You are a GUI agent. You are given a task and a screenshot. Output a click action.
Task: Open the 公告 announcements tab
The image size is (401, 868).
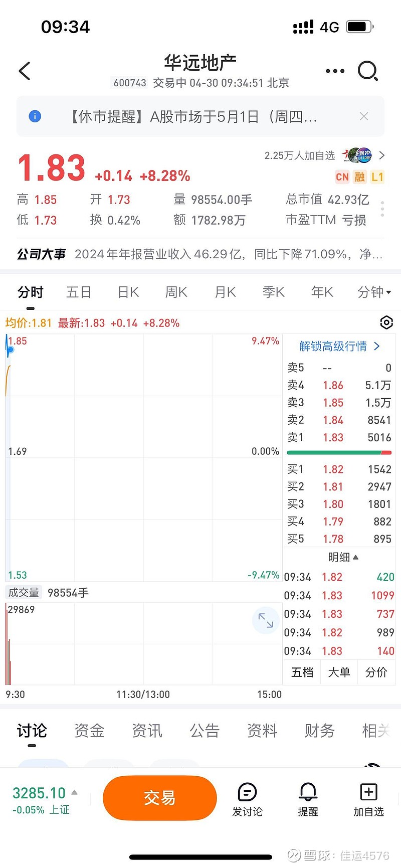(205, 731)
